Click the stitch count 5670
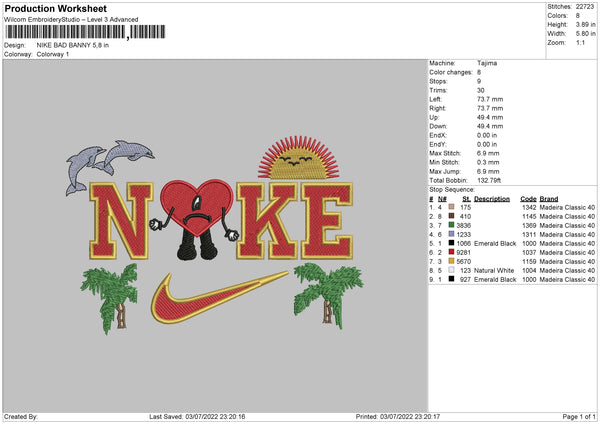The width and height of the screenshot is (600, 424). pyautogui.click(x=464, y=261)
